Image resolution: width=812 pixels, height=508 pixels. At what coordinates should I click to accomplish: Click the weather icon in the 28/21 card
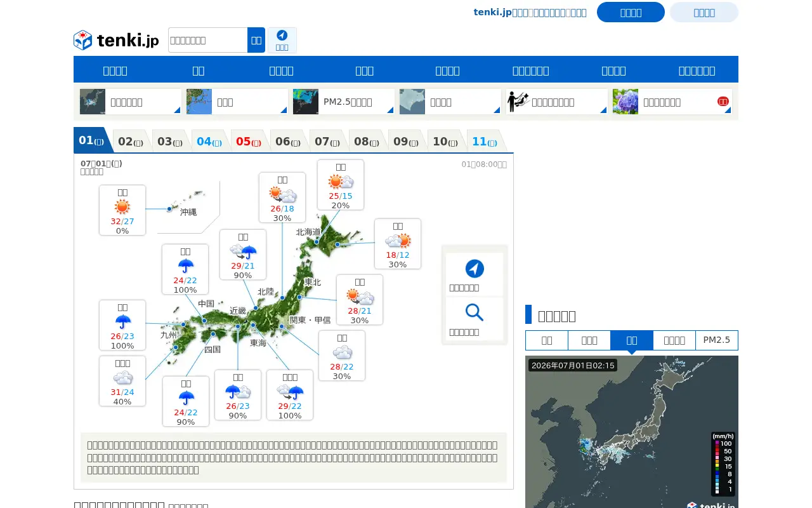(x=360, y=297)
